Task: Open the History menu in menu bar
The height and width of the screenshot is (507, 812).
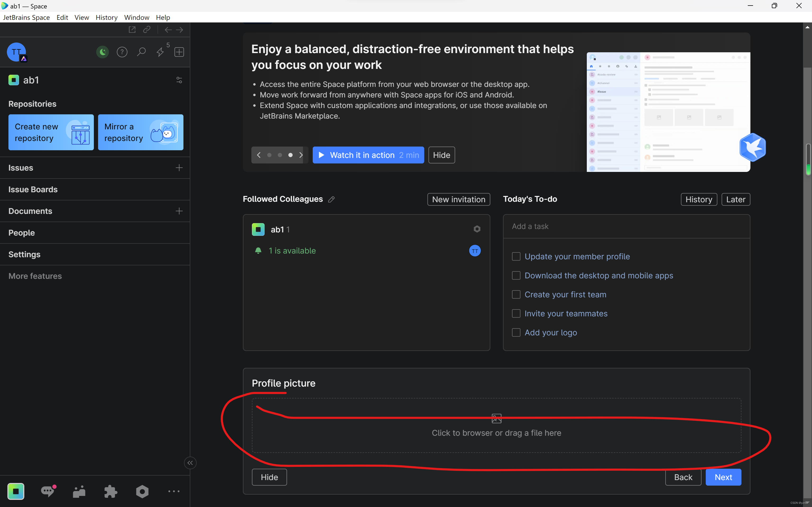Action: (x=106, y=17)
